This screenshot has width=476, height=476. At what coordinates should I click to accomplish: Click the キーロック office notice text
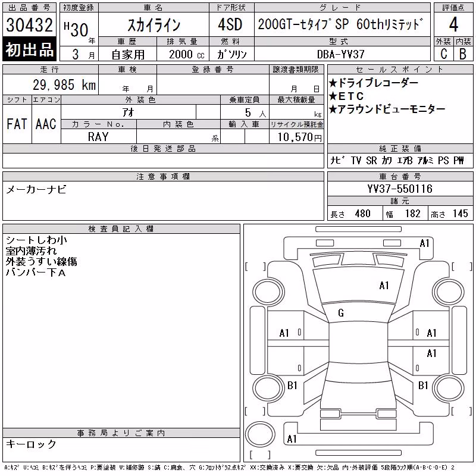coord(32,444)
